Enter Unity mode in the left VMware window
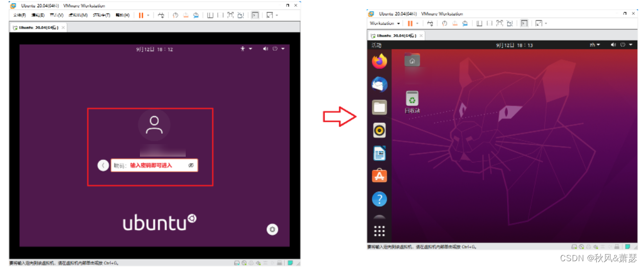Viewport: 644px width, 267px height. pos(241,15)
